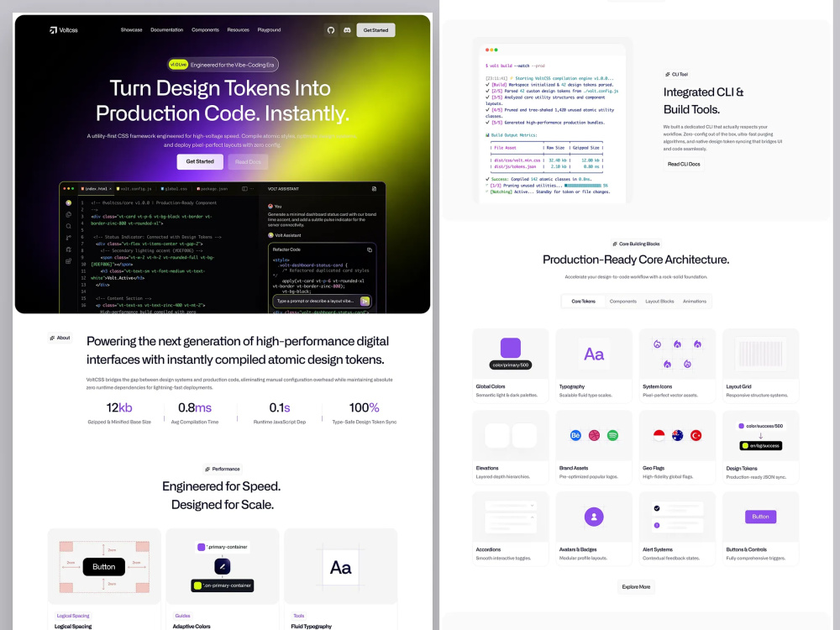This screenshot has width=840, height=630.
Task: Select the Components tab under Core Architecture
Action: click(623, 301)
